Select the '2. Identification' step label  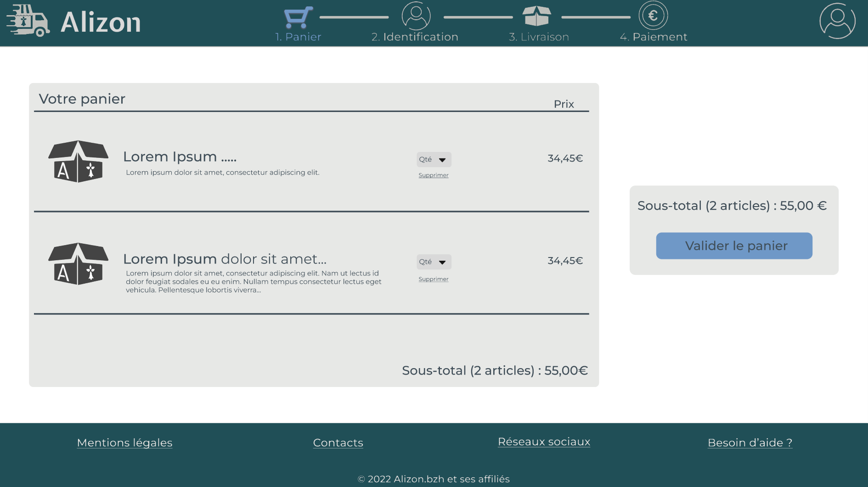(x=415, y=37)
